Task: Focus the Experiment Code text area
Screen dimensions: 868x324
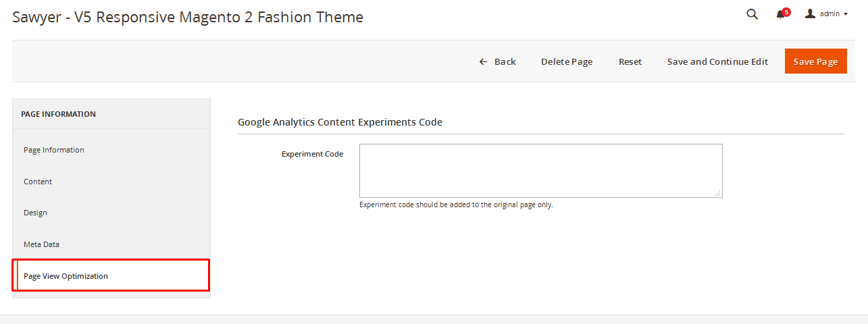Action: [540, 170]
